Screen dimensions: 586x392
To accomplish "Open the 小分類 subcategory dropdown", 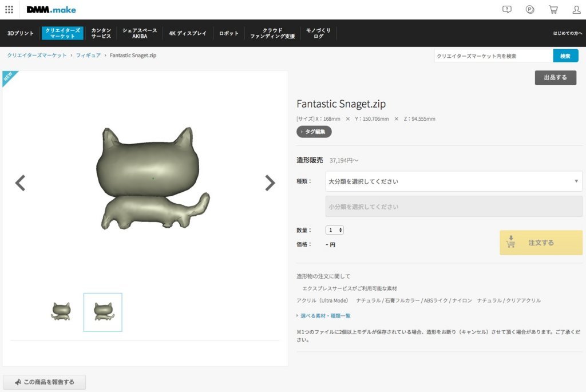I will [x=454, y=206].
